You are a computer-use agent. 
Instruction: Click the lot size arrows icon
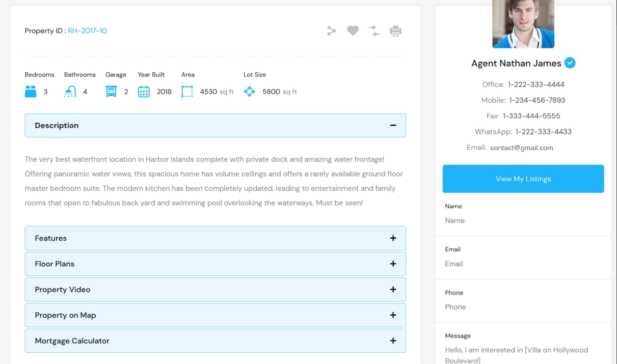(249, 92)
